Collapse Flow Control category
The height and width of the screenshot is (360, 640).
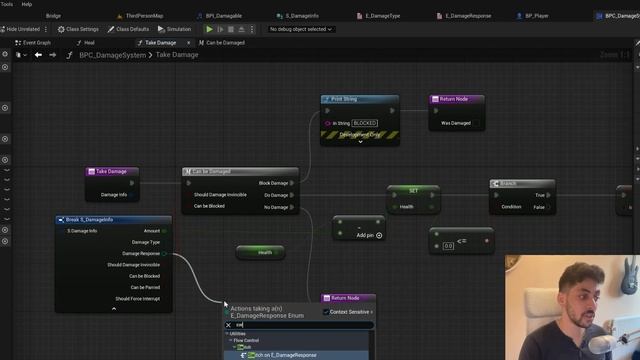(x=231, y=340)
